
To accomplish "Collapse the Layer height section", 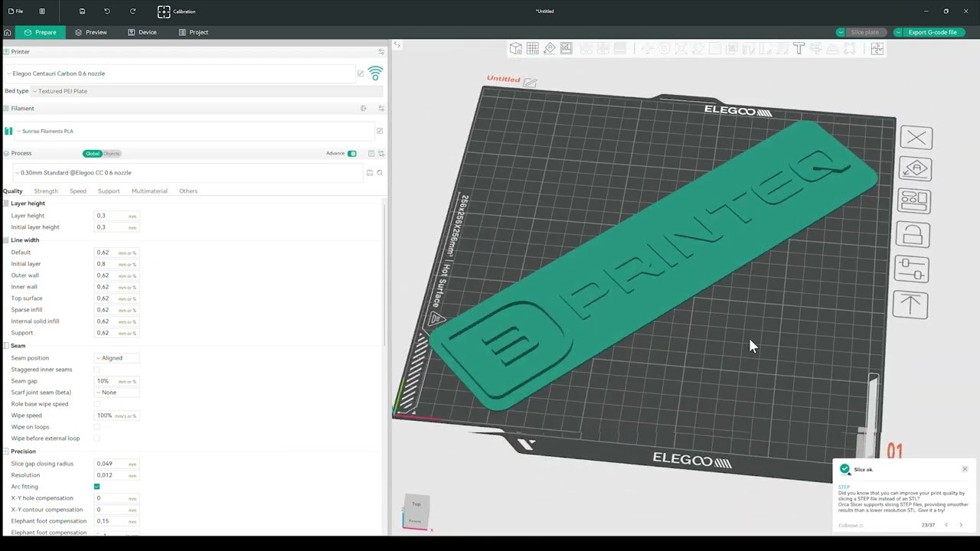I will (x=28, y=204).
